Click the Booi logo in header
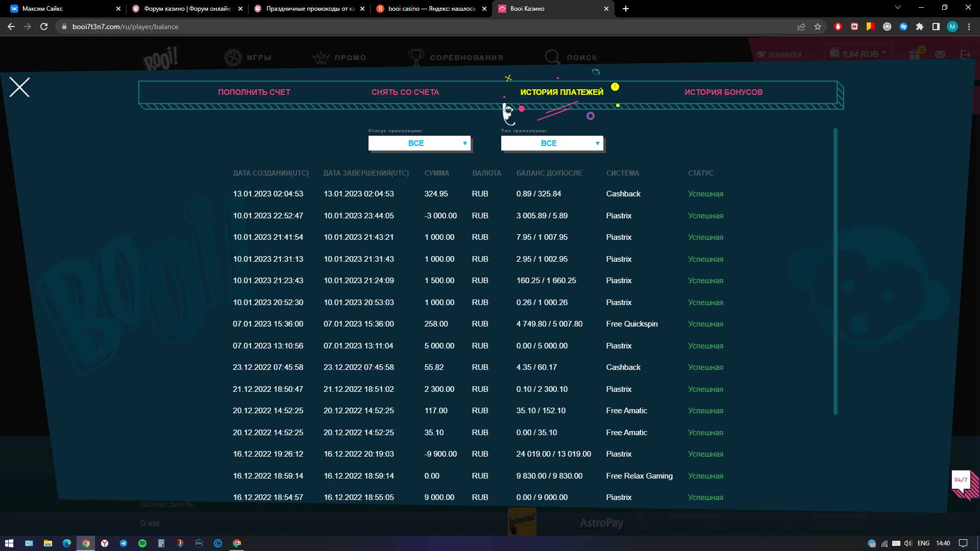Screen dimensions: 980x551 (160, 59)
